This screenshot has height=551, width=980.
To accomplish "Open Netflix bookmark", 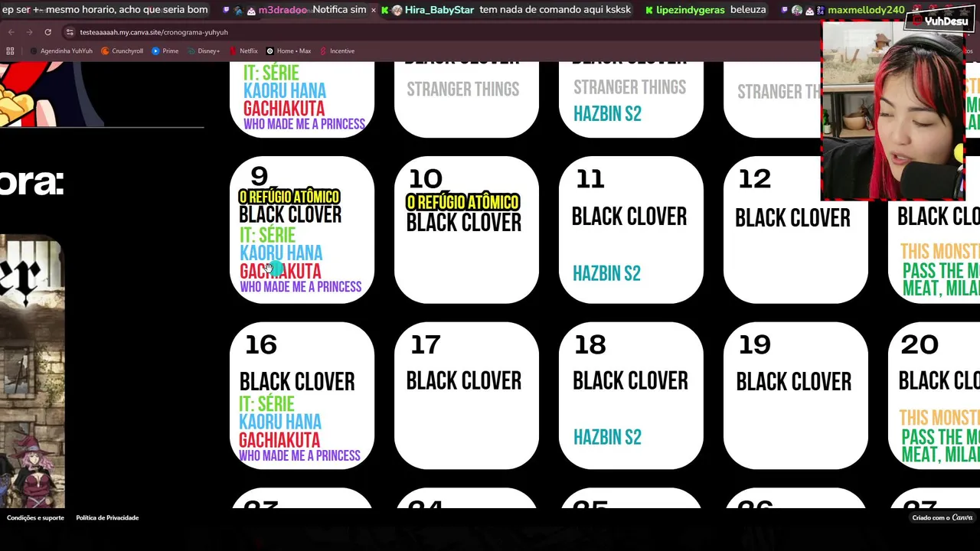I will [243, 51].
